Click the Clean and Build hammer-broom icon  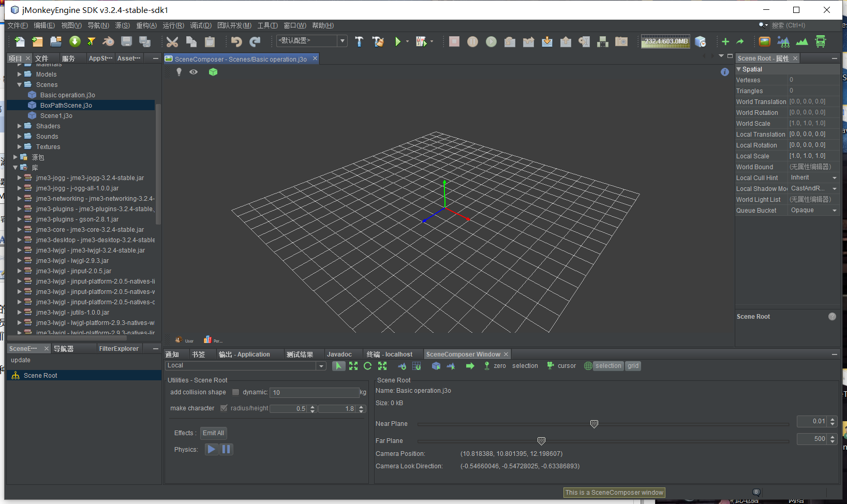[x=378, y=42]
